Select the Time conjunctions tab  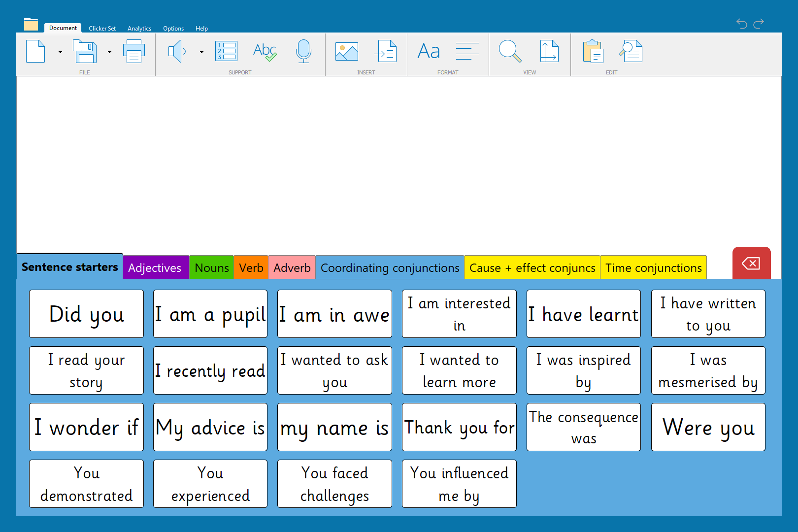coord(653,267)
